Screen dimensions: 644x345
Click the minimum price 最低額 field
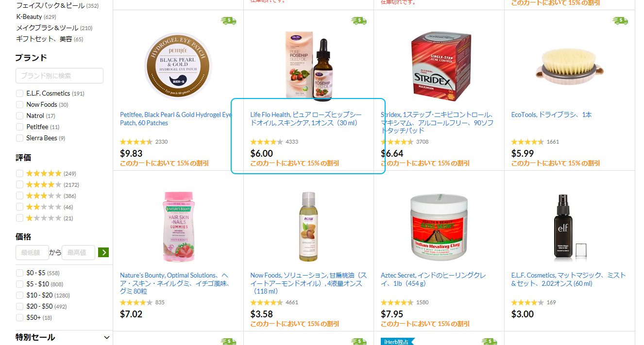(32, 252)
